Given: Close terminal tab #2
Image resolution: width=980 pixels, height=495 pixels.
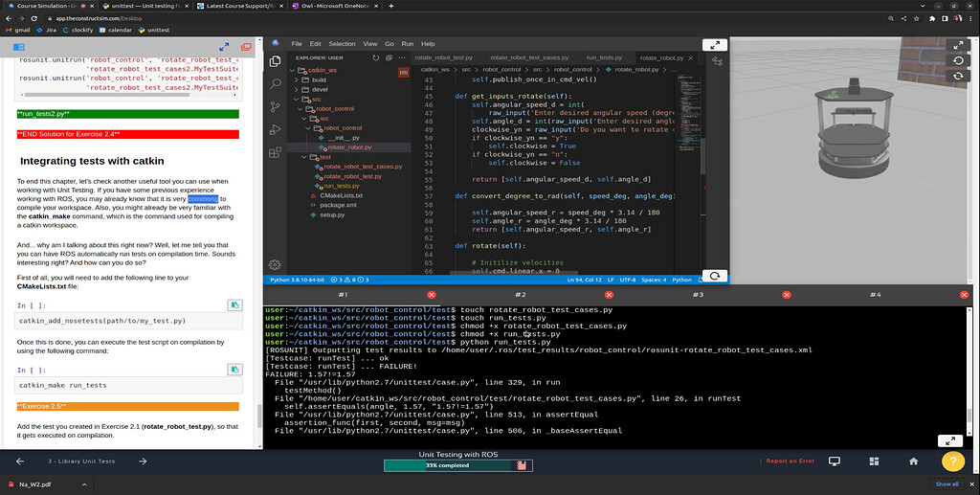Looking at the screenshot, I should tap(609, 294).
